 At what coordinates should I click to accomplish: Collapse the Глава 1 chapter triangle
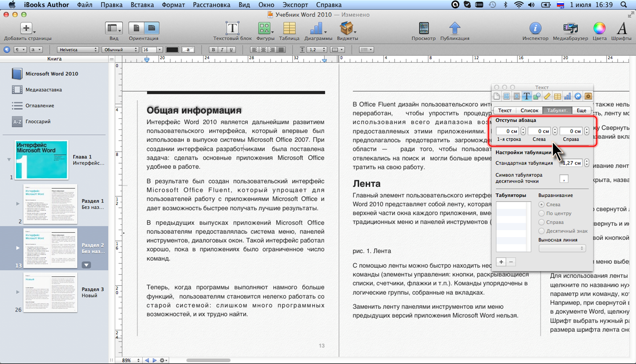[9, 159]
